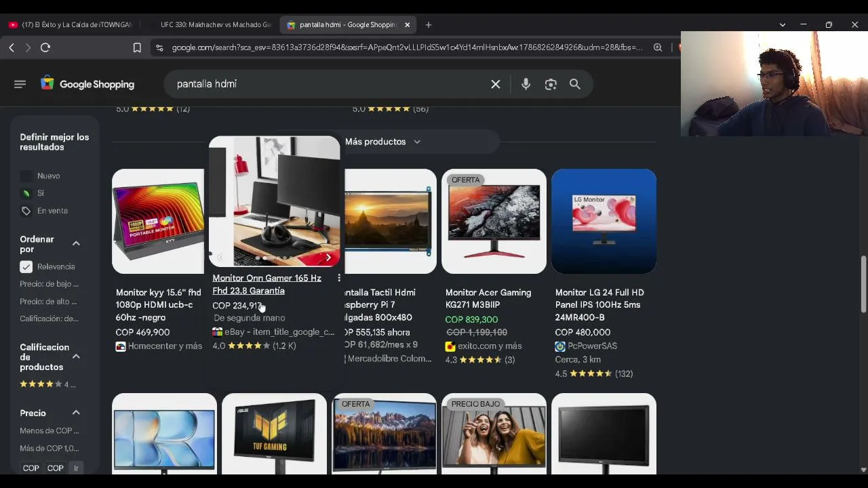This screenshot has width=868, height=488.
Task: Switch to the UFC 330 Makhachev tab
Action: click(210, 25)
